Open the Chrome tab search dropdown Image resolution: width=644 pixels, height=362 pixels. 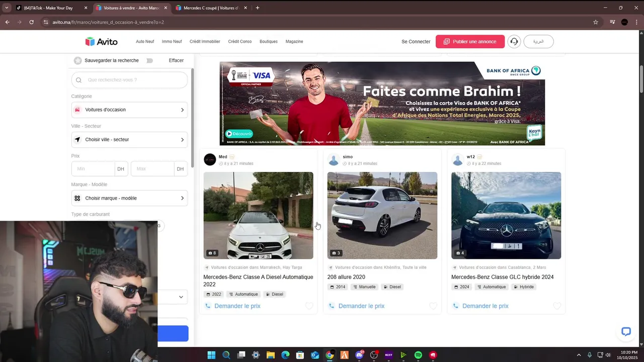(x=7, y=8)
